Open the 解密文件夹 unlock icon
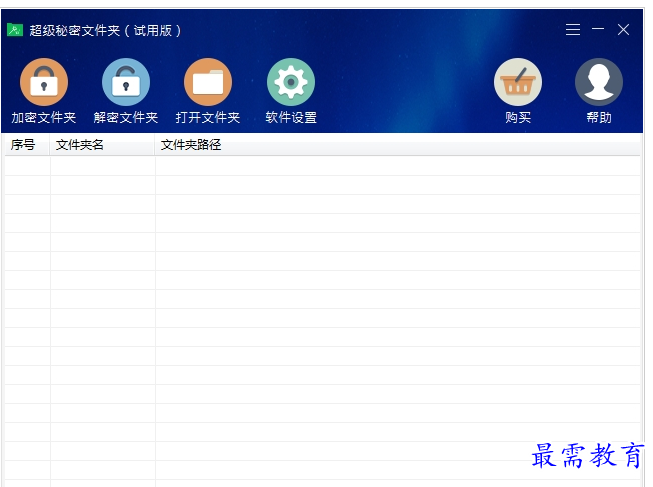 click(126, 82)
